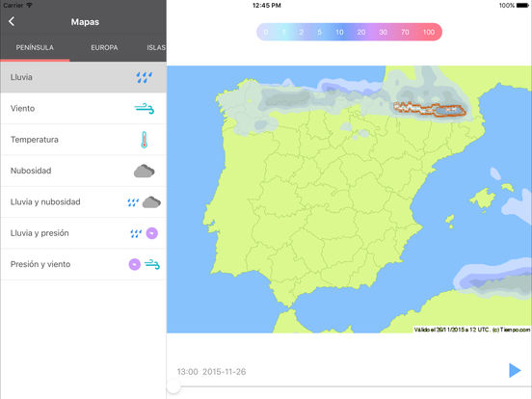
Task: Tap cloud icon in Lluvia y nubosidad row
Action: (151, 202)
